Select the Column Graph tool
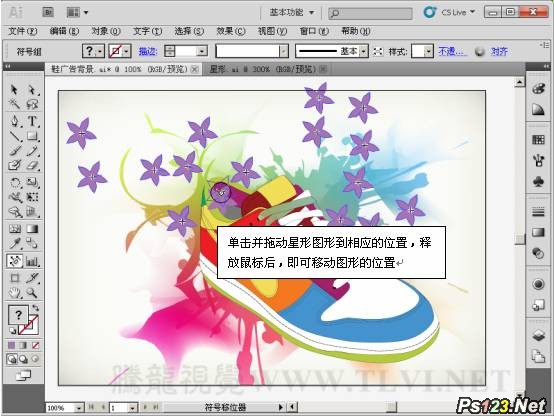The height and width of the screenshot is (416, 554). pos(32,261)
